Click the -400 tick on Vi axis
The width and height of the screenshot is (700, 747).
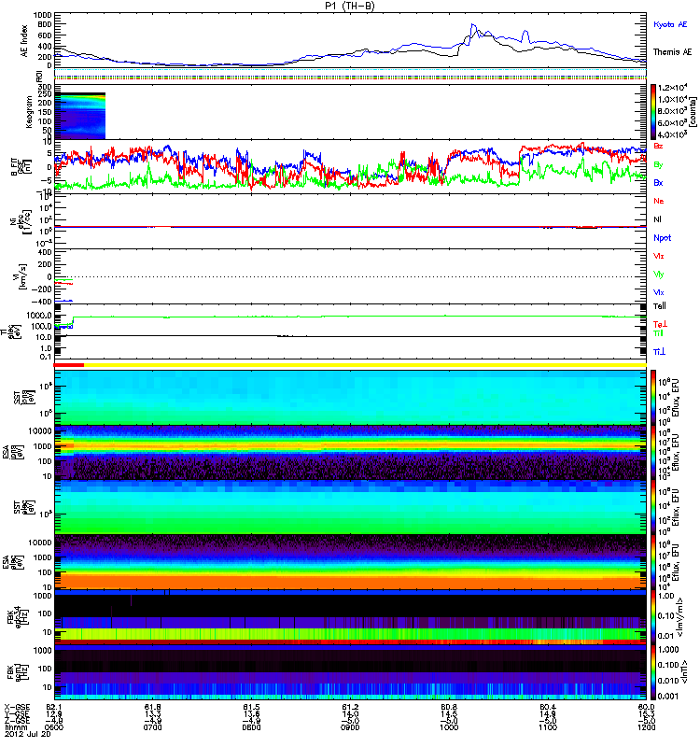41,302
